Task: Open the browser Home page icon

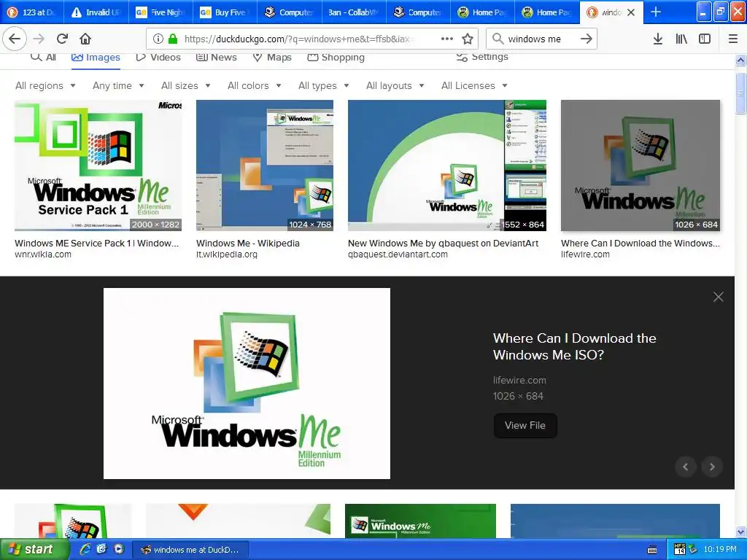Action: click(85, 39)
